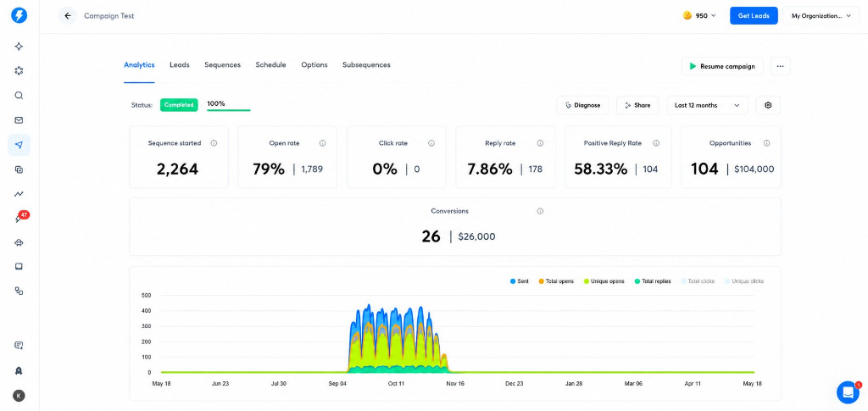868x411 pixels.
Task: Click the Get Leads button
Action: point(754,15)
